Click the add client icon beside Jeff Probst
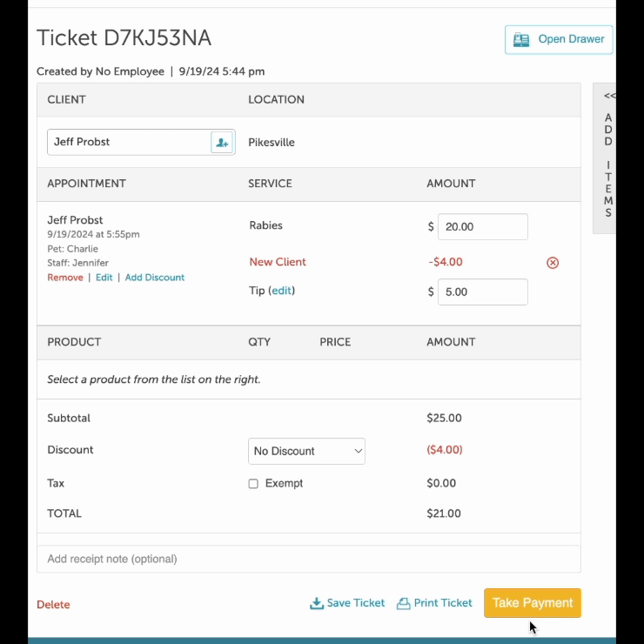644x644 pixels. point(223,143)
